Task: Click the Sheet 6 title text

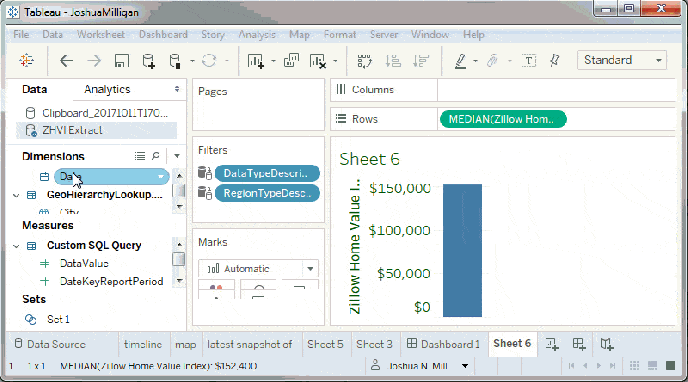Action: [x=369, y=159]
